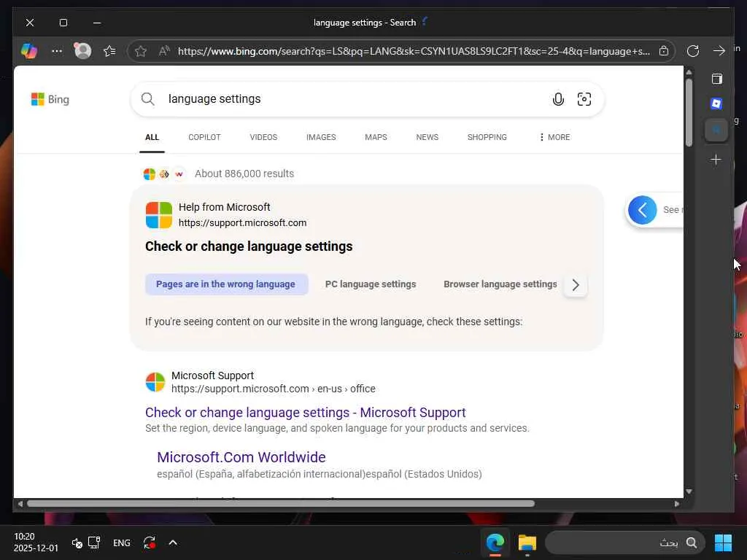Switch to the MAPS tab
Viewport: 747px width, 560px height.
(376, 137)
